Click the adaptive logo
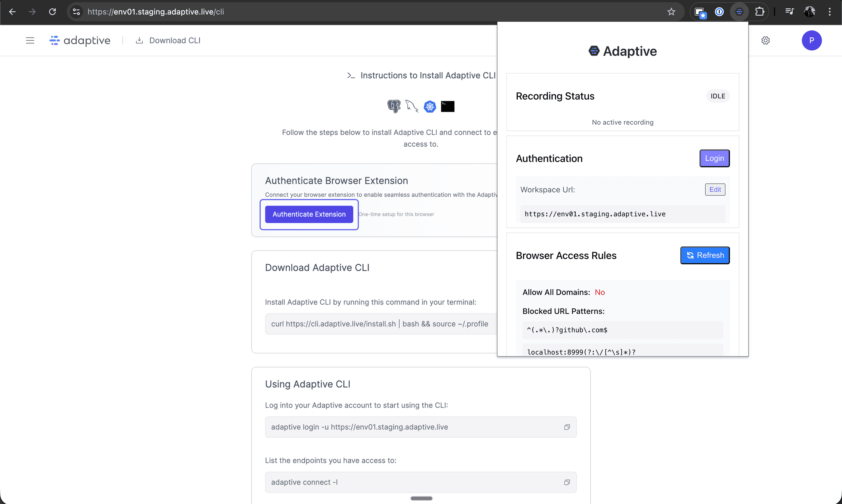Image resolution: width=842 pixels, height=504 pixels. [80, 40]
